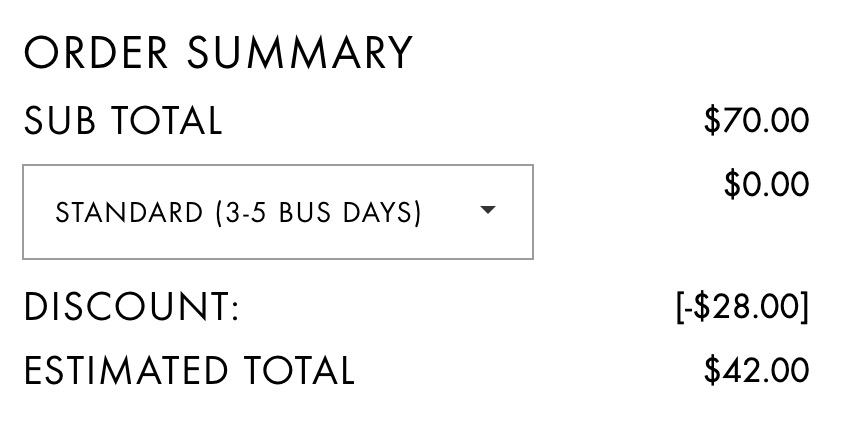The height and width of the screenshot is (428, 852).
Task: Click the Estimated Total label
Action: tap(188, 370)
